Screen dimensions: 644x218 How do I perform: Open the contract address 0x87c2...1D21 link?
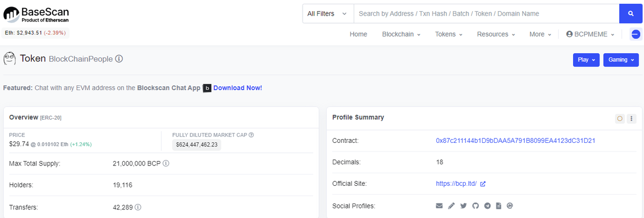516,141
